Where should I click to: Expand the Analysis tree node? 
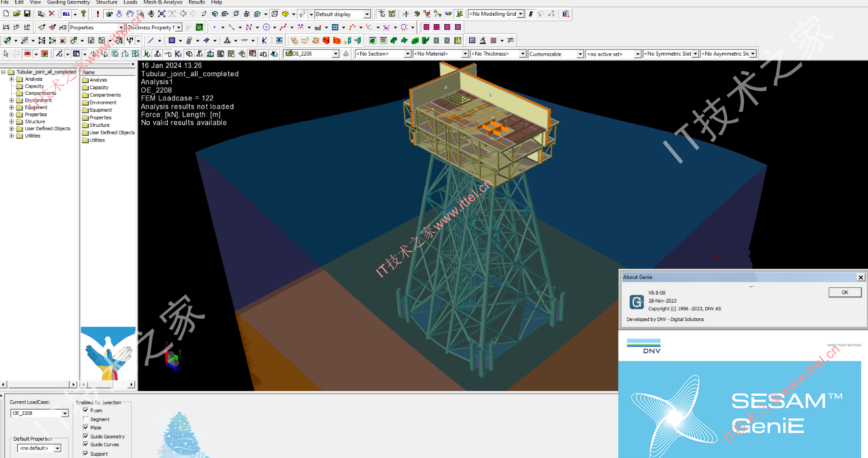[x=11, y=79]
